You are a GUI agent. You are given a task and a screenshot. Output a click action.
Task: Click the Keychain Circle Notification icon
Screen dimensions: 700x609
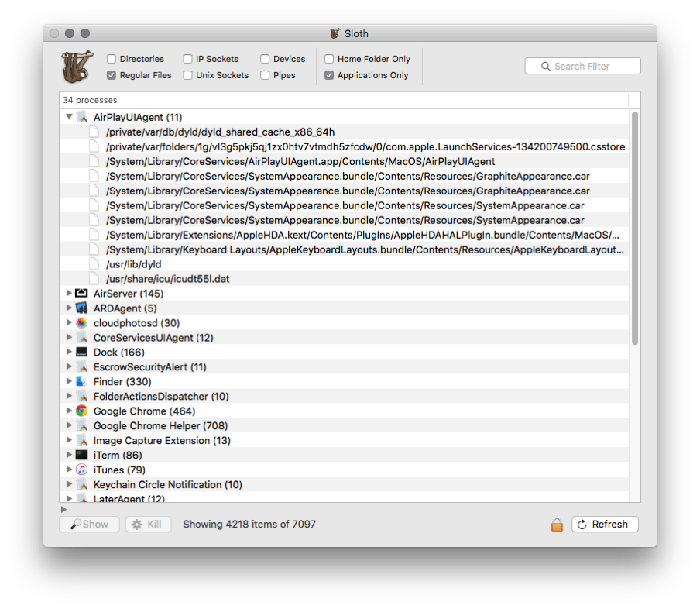pyautogui.click(x=82, y=484)
